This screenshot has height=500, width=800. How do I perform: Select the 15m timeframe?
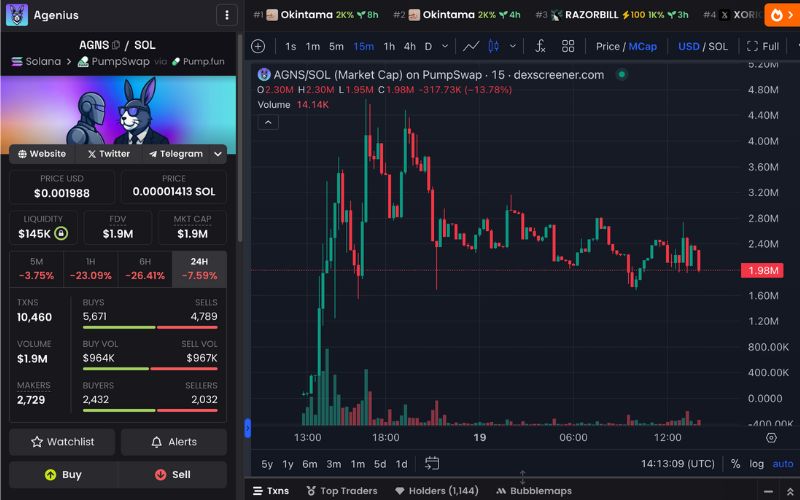pyautogui.click(x=364, y=46)
